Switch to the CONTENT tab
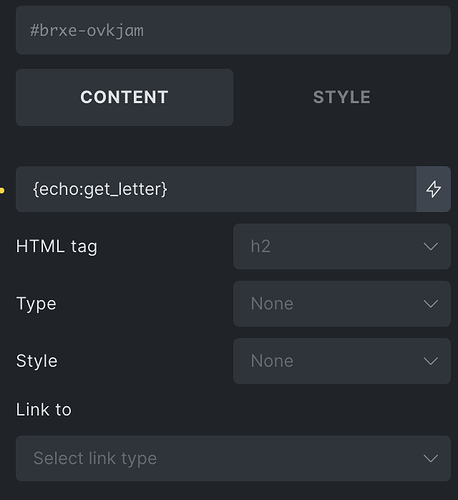 pos(124,97)
